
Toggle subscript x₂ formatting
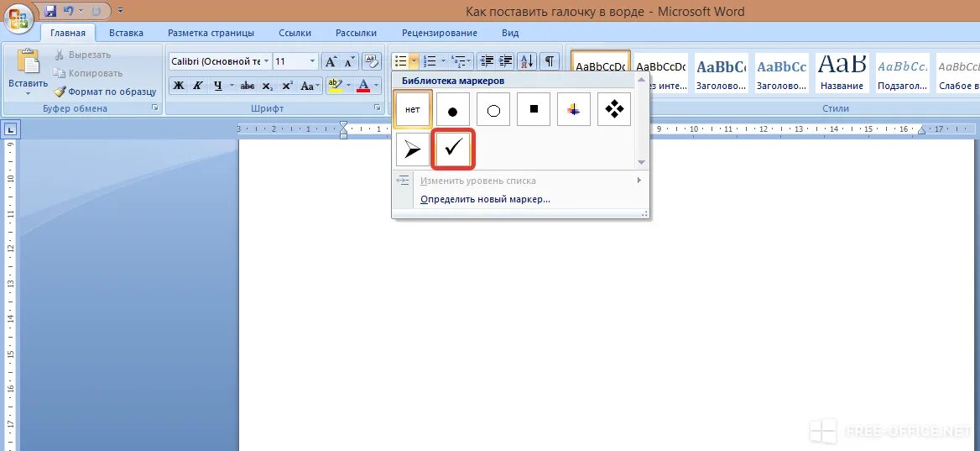point(268,86)
